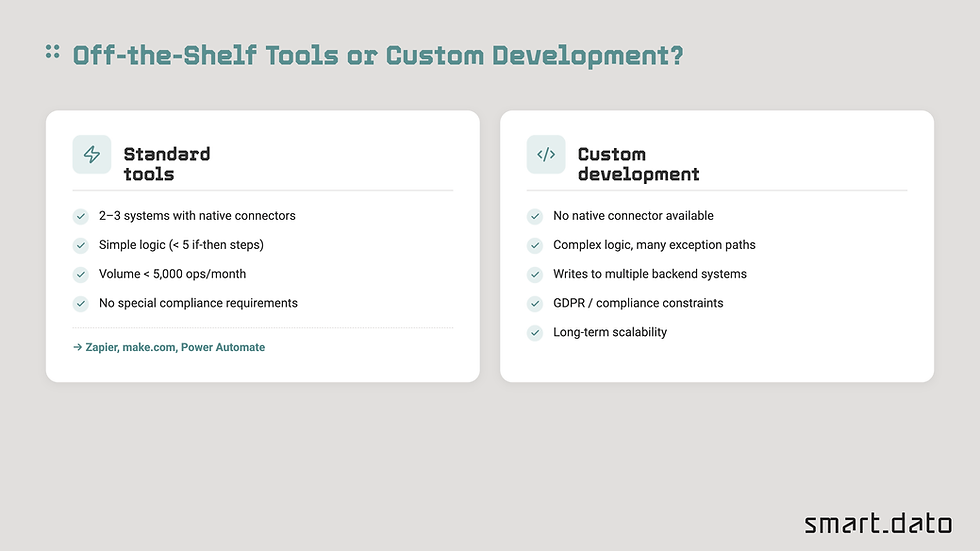
Task: Click the lightning bolt icon beside Standard tools
Action: click(92, 154)
